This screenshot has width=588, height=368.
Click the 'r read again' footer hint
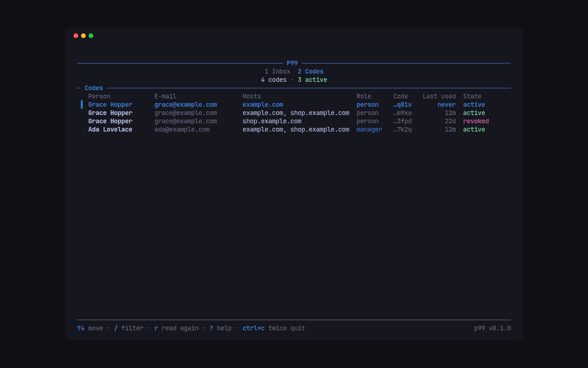pos(176,328)
